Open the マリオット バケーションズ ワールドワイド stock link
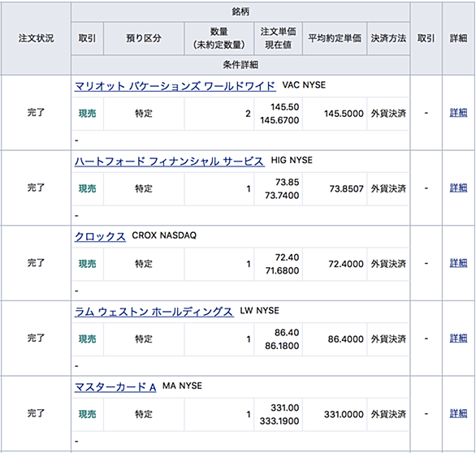 (x=175, y=86)
